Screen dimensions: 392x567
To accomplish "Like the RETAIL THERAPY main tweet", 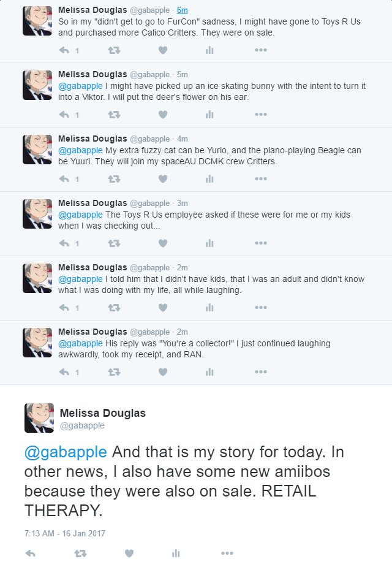I will (129, 554).
